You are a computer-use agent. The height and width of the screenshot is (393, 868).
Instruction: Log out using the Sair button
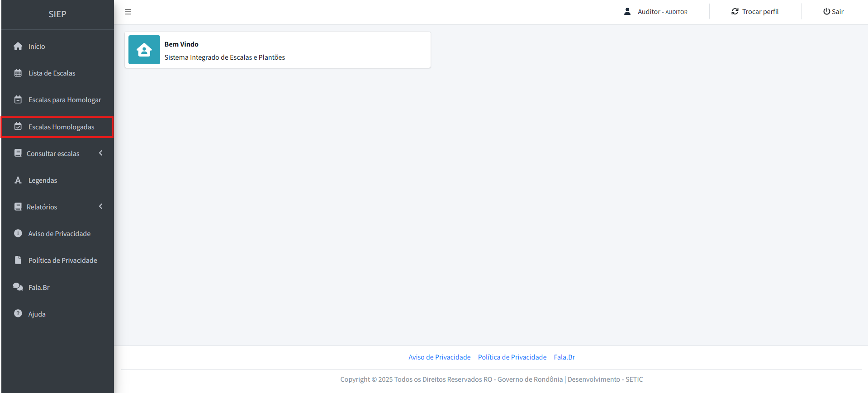(x=833, y=12)
